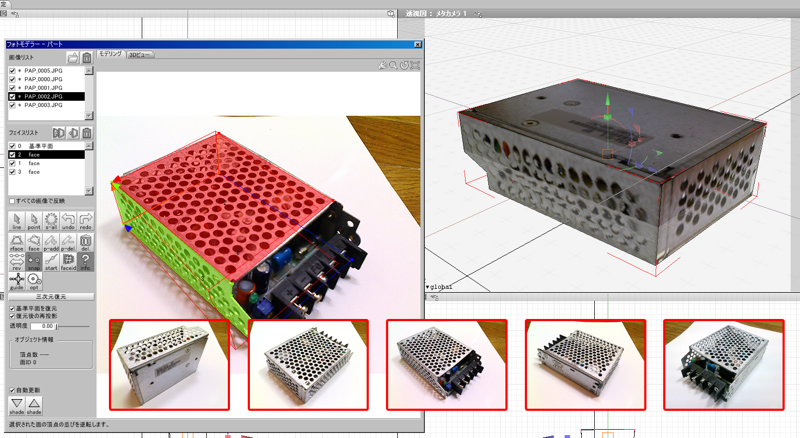800x438 pixels.
Task: Click the redo tool button
Action: click(87, 221)
